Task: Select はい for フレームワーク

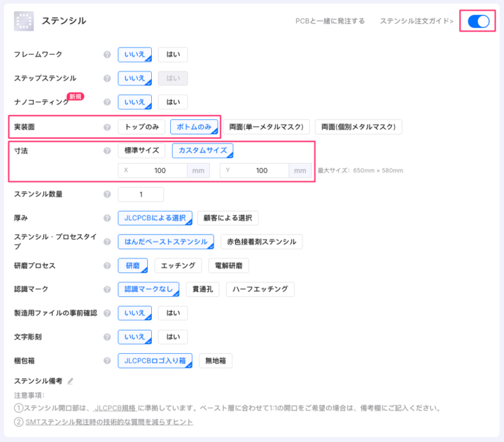Action: (x=172, y=55)
